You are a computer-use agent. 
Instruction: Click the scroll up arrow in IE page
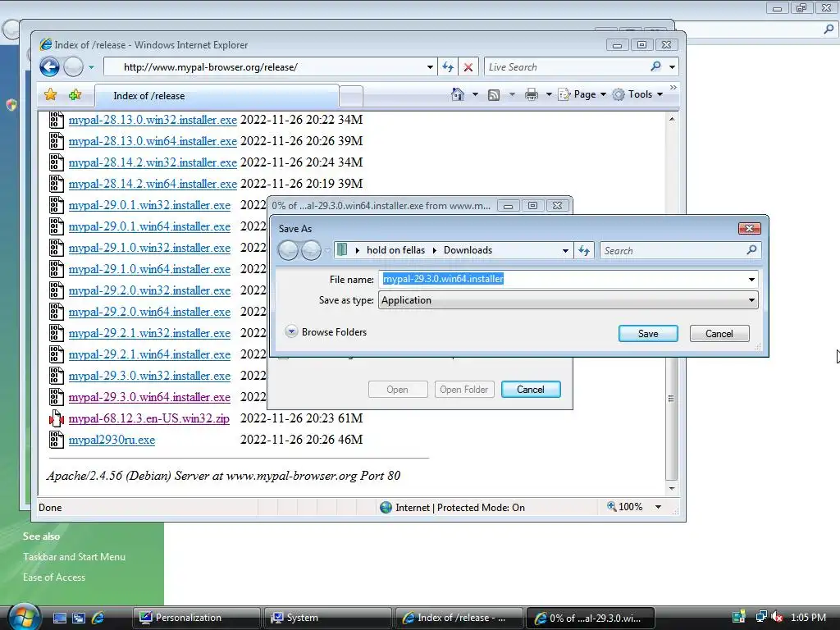(671, 119)
